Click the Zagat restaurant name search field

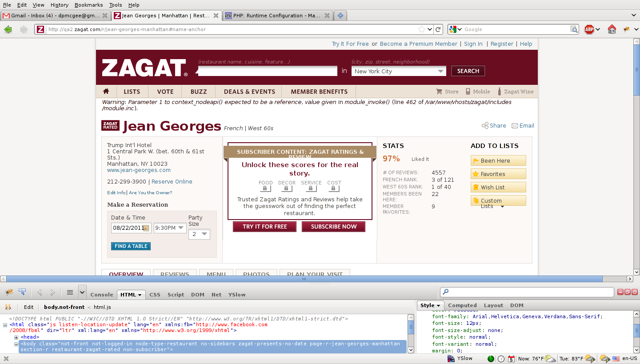tap(268, 71)
